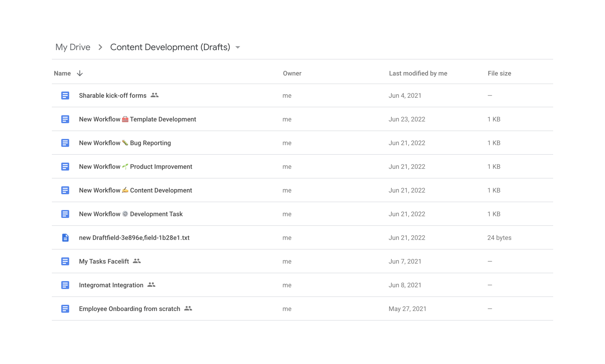Click the Jun 23, 2022 modified date
605x364 pixels.
[407, 119]
